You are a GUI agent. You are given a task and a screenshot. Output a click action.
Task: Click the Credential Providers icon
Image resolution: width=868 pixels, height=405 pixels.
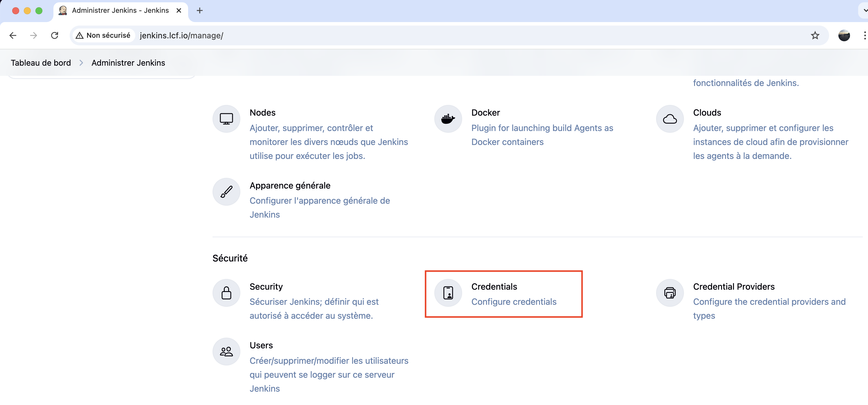pyautogui.click(x=669, y=293)
